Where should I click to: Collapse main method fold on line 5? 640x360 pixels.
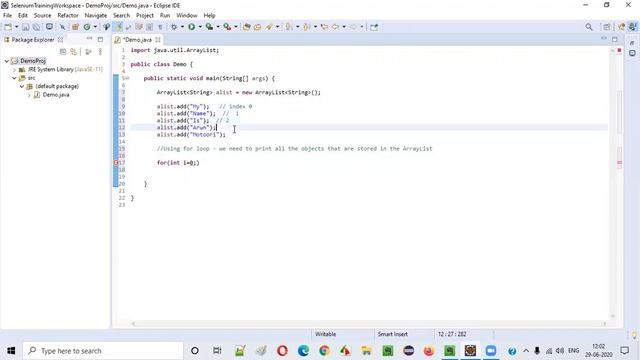(127, 78)
